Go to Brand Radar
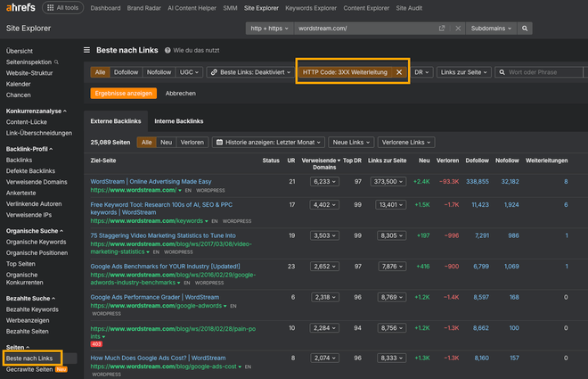 pyautogui.click(x=144, y=8)
